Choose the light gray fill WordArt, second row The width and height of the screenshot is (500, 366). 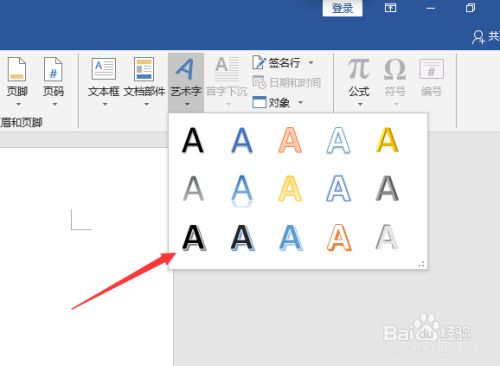(193, 189)
